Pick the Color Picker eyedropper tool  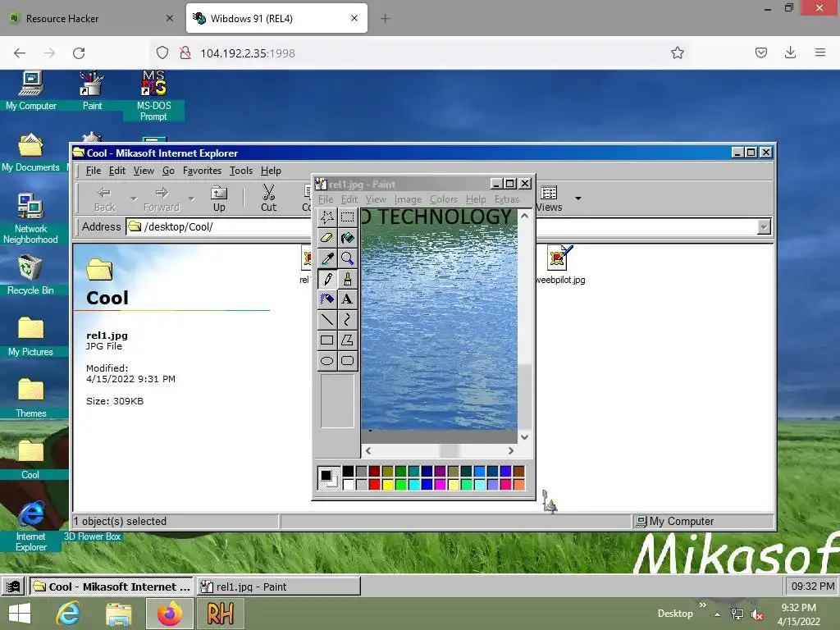(x=326, y=258)
